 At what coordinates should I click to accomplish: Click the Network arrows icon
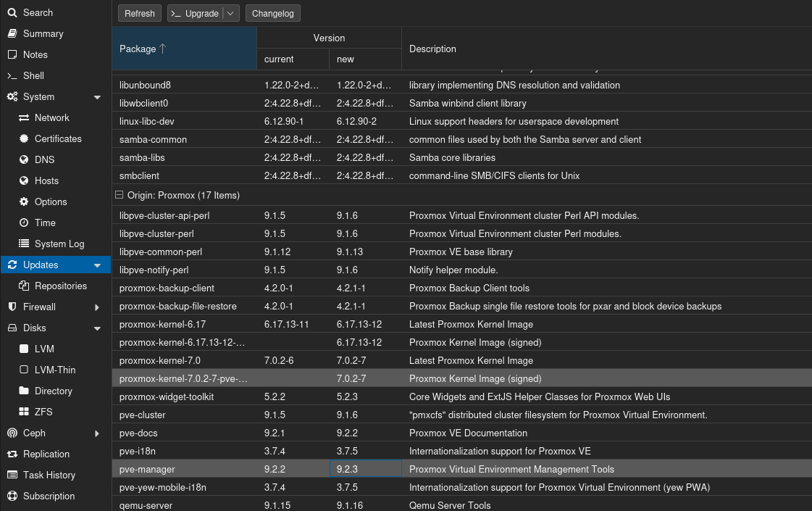point(24,117)
